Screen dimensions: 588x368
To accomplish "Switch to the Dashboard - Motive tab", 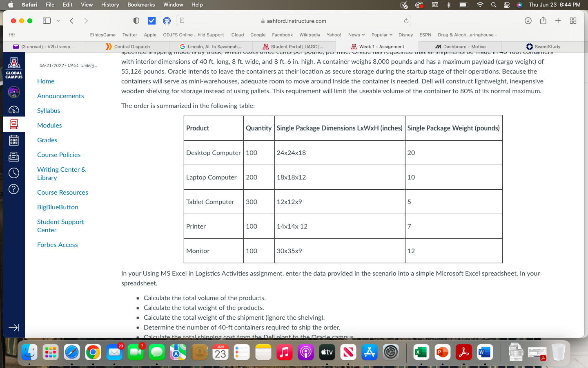I will 460,47.
